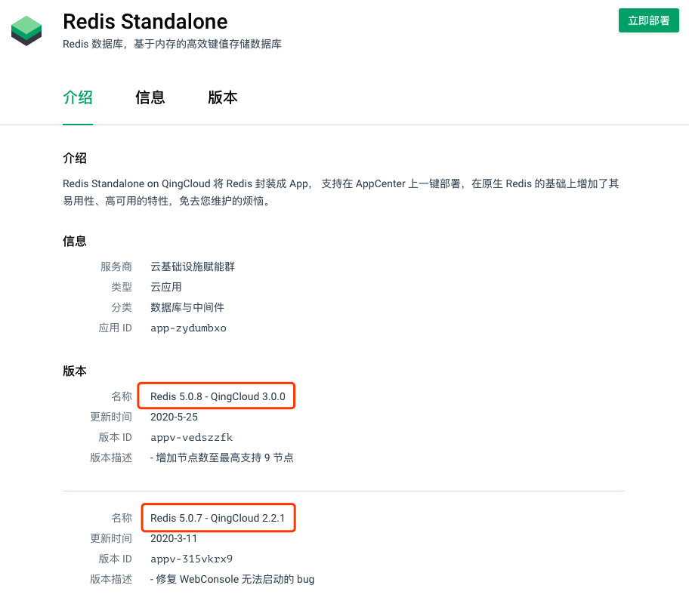689x616 pixels.
Task: Click the subtitle Redis 数据库 description text
Action: point(172,44)
